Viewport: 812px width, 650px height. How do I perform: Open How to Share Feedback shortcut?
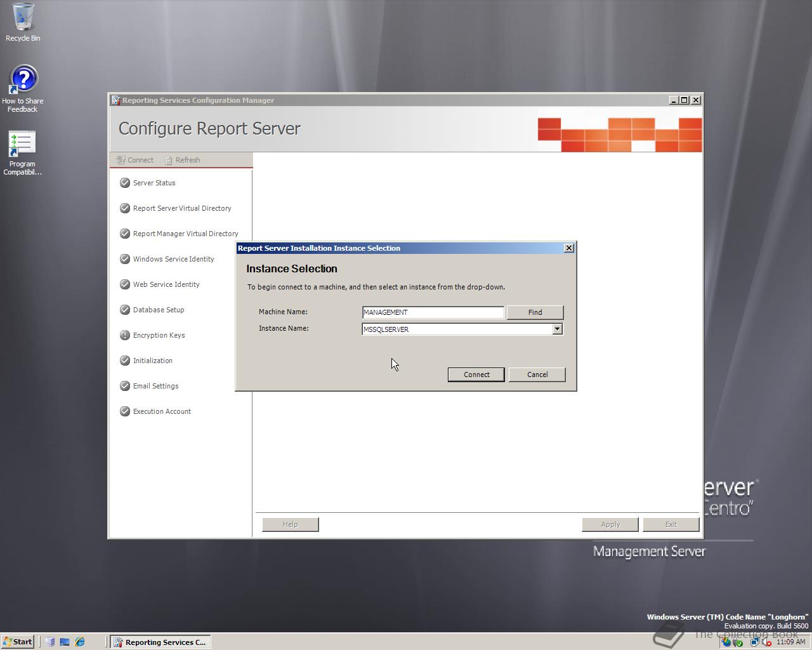23,88
